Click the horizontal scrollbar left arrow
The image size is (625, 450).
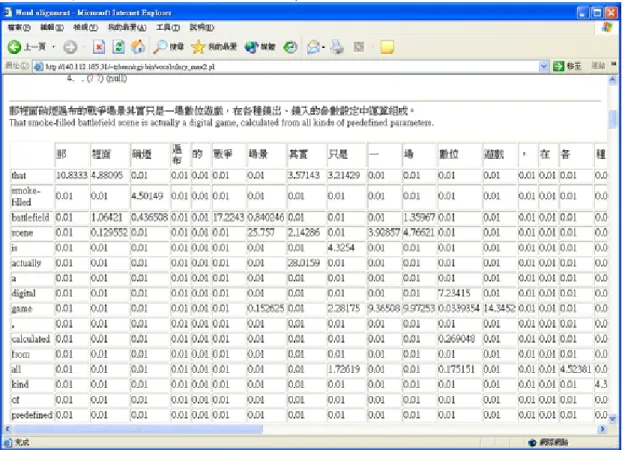pos(7,429)
